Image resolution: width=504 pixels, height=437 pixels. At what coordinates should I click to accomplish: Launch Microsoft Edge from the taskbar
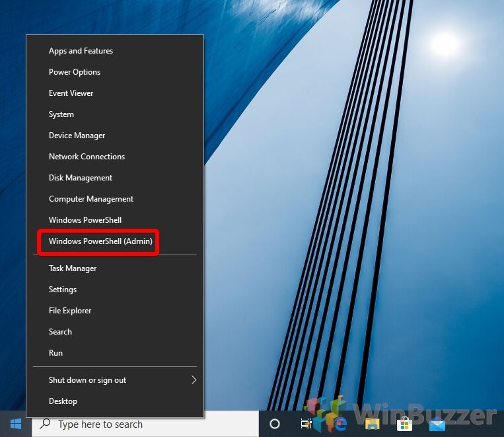(x=340, y=424)
